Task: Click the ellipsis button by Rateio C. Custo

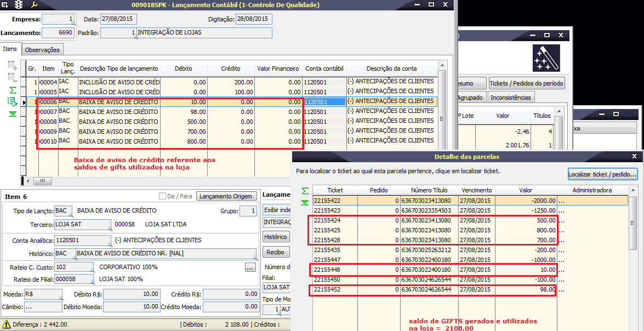Action: [250, 267]
